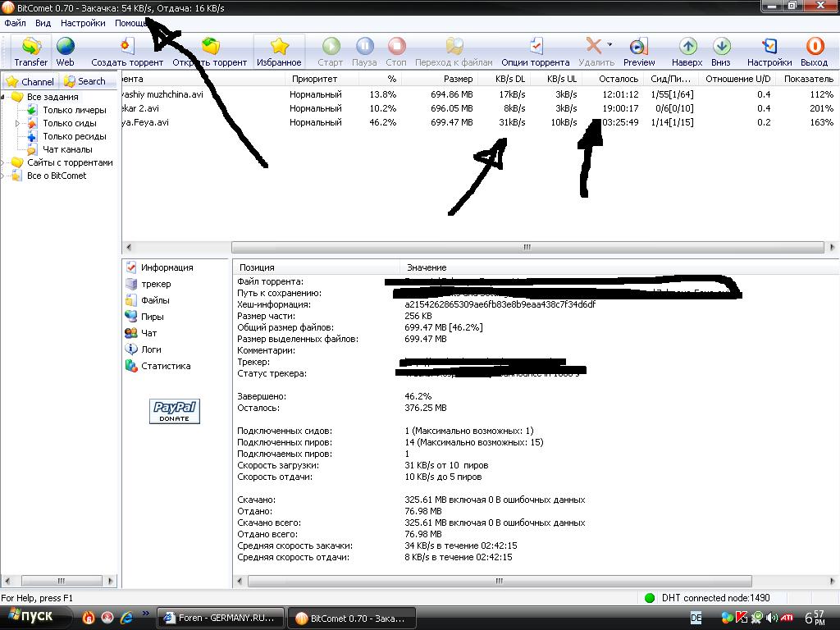Move torrent down with Вниз icon
The height and width of the screenshot is (630, 840).
coord(721,47)
